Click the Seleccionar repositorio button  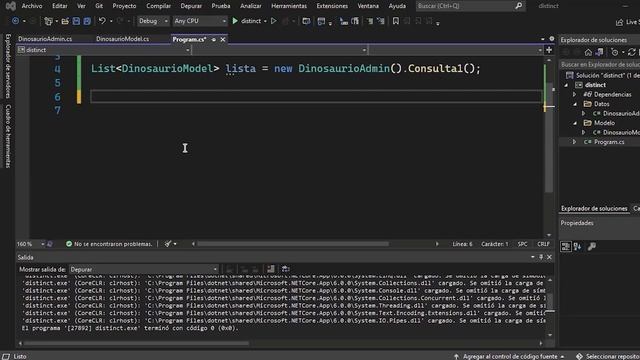608,356
